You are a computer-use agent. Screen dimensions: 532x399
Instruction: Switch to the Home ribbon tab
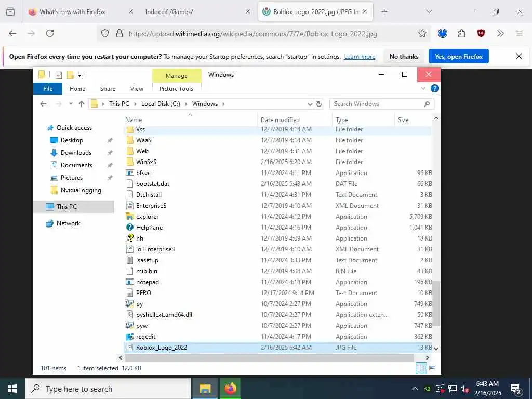click(77, 88)
